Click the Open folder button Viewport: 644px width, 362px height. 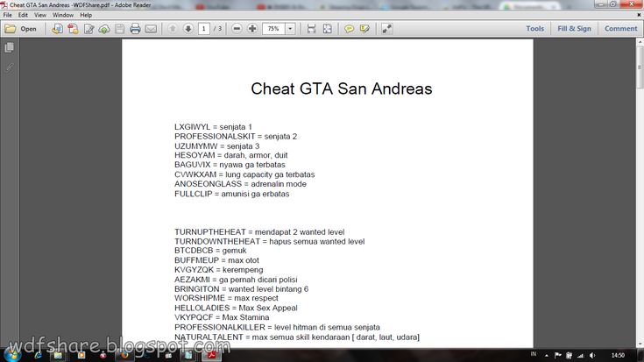(20, 29)
